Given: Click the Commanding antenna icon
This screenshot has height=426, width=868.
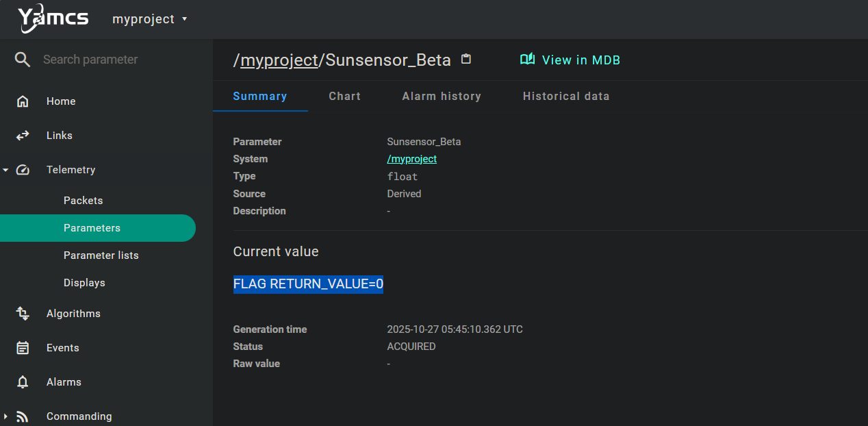Looking at the screenshot, I should click(x=23, y=416).
